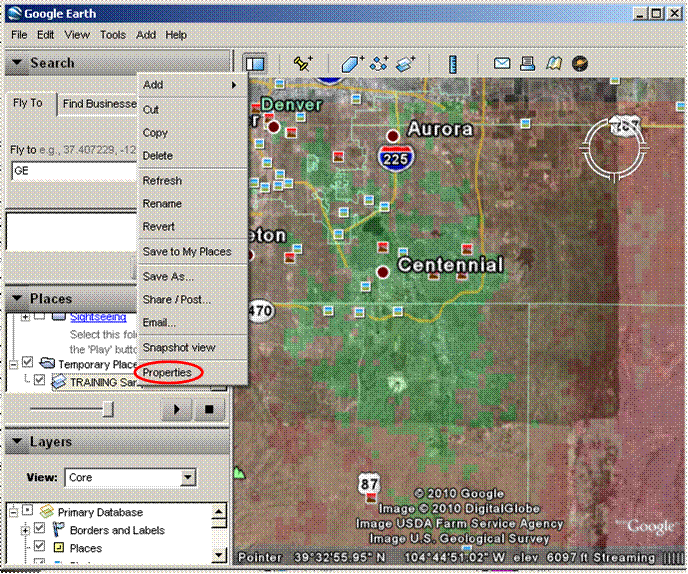
Task: Open the File menu
Action: click(19, 35)
